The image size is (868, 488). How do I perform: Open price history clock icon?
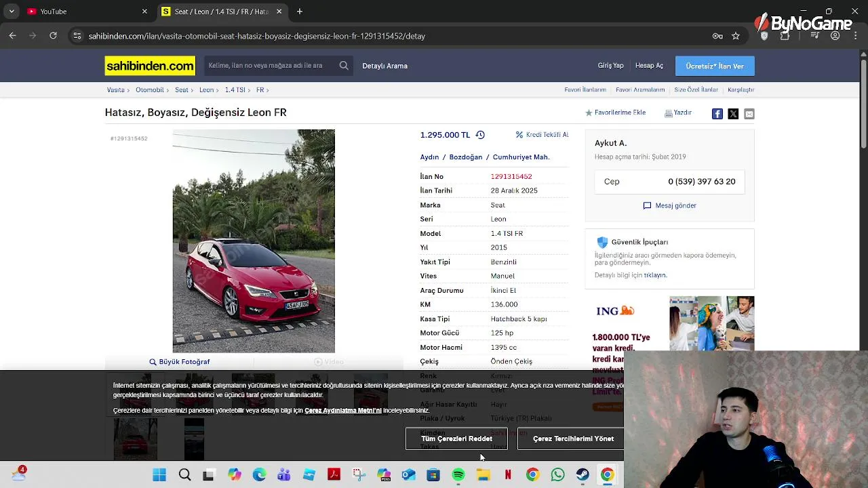click(x=480, y=135)
